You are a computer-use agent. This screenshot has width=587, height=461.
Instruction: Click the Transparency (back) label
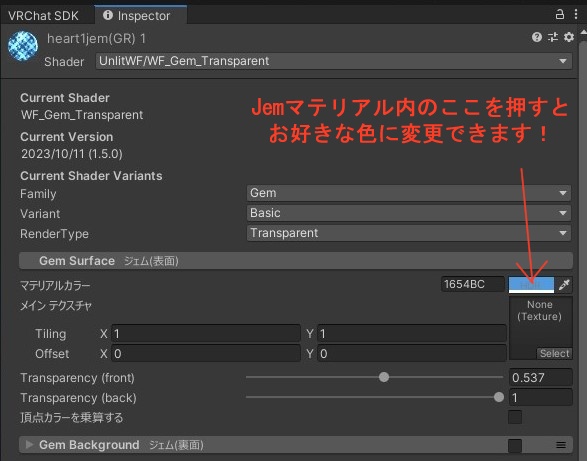(78, 398)
